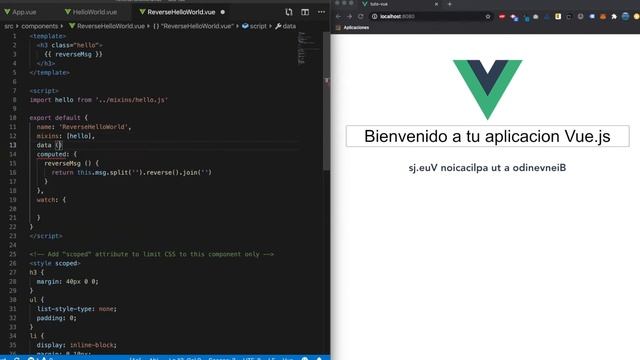Viewport: 640px width, 360px height.
Task: Click the "Bienvenido a tu aplicacion Vue.js" input
Action: tap(487, 136)
